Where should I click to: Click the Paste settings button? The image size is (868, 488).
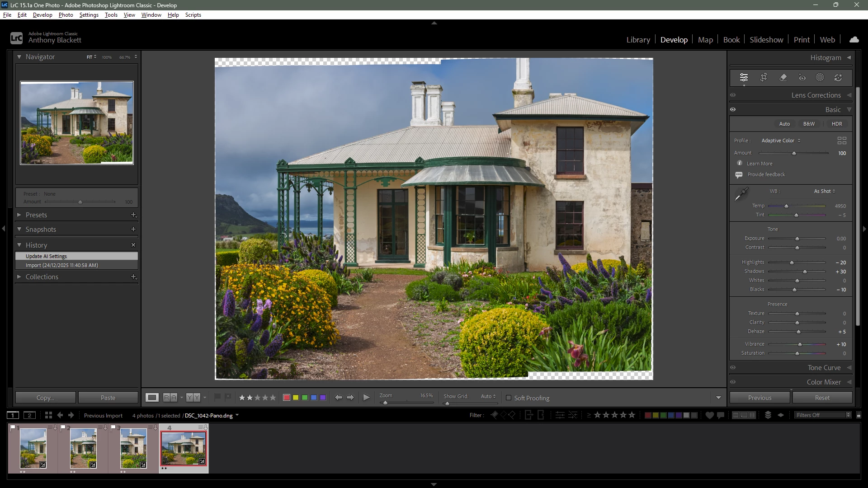pyautogui.click(x=108, y=398)
